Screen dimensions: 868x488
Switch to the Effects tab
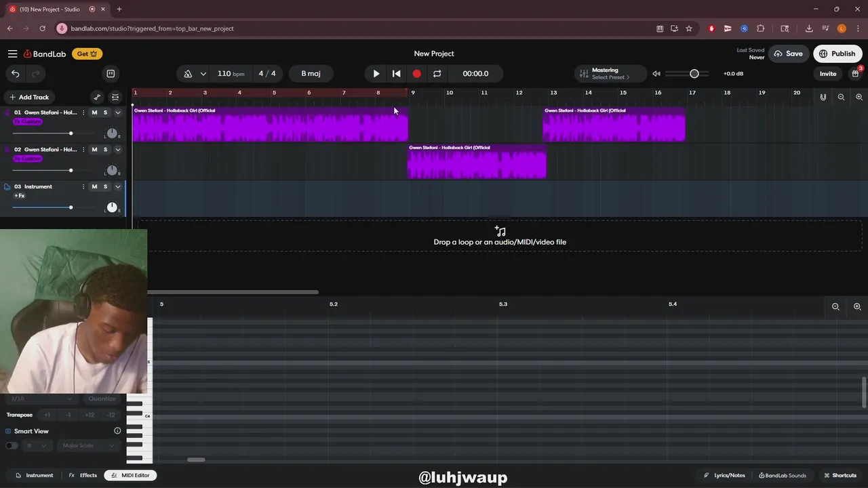pos(83,475)
